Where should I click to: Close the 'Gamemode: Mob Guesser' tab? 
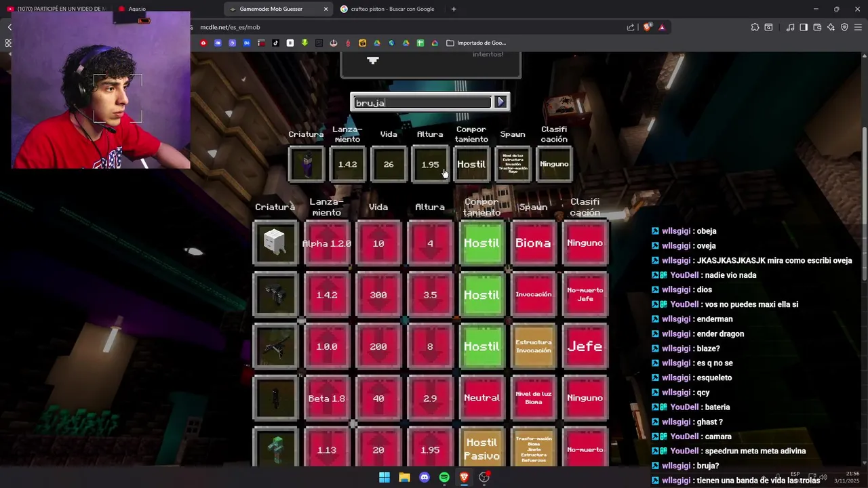[x=325, y=9]
